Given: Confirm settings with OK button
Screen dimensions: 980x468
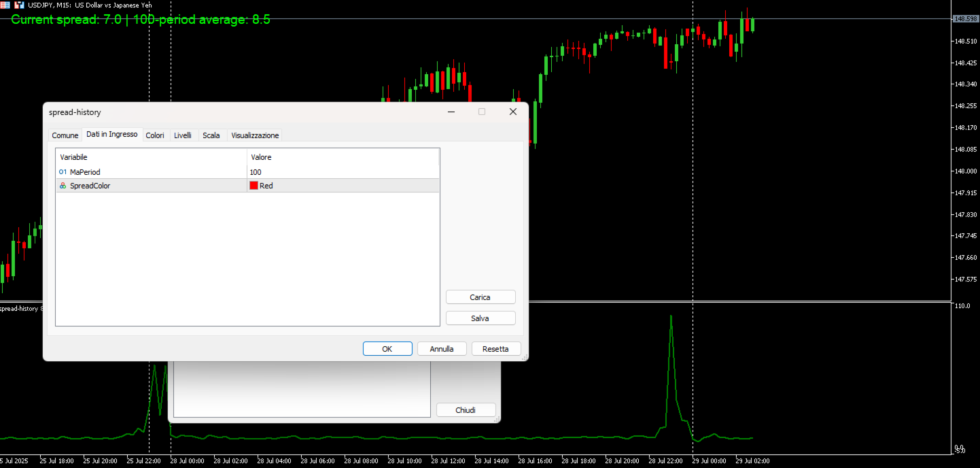Looking at the screenshot, I should [x=387, y=349].
